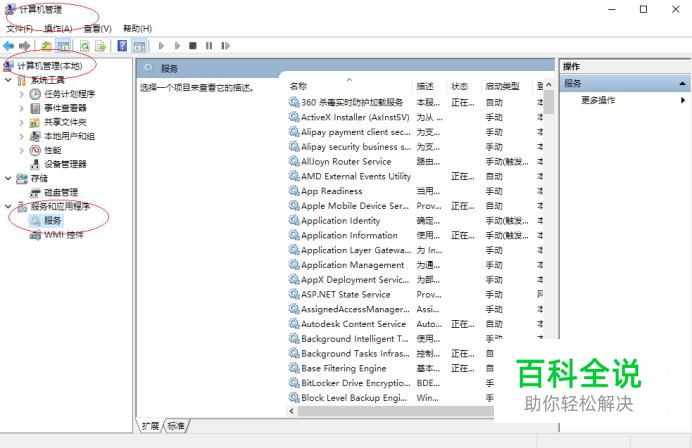This screenshot has height=448, width=692.
Task: Expand the 任务计划程序 node
Action: [21, 94]
